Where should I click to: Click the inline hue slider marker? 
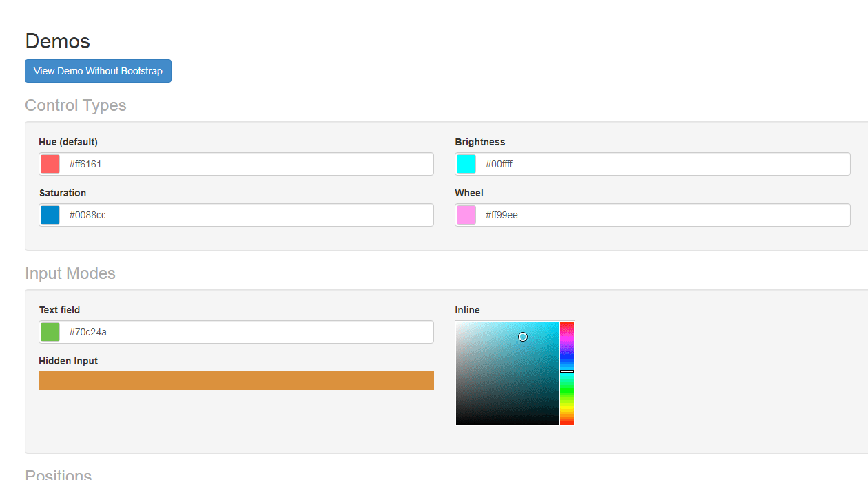tap(567, 371)
